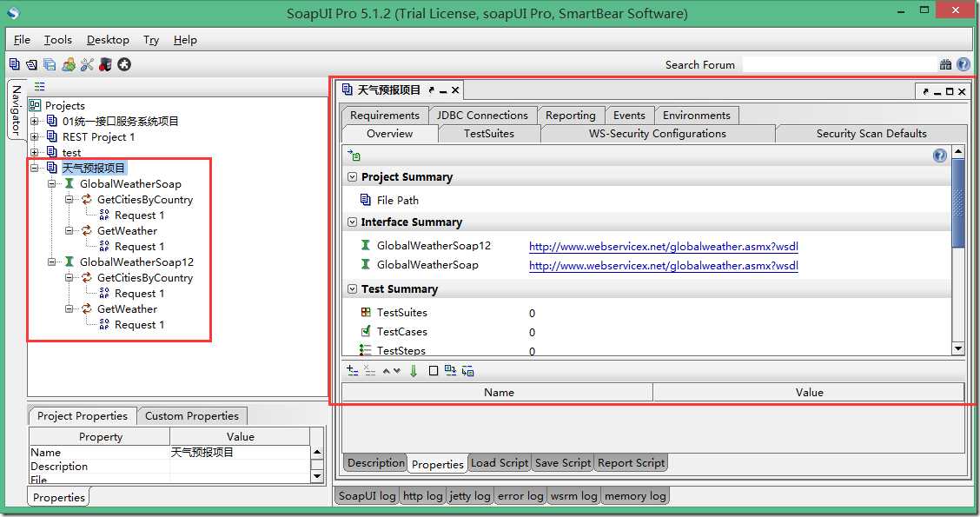Click the red and black server toolbar icon
Screen dimensions: 980x517
coord(105,64)
